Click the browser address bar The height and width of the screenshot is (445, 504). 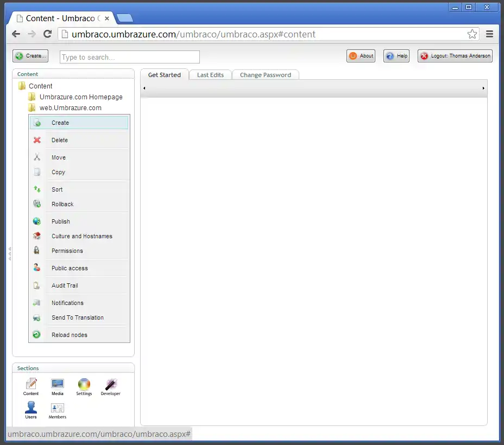click(268, 34)
